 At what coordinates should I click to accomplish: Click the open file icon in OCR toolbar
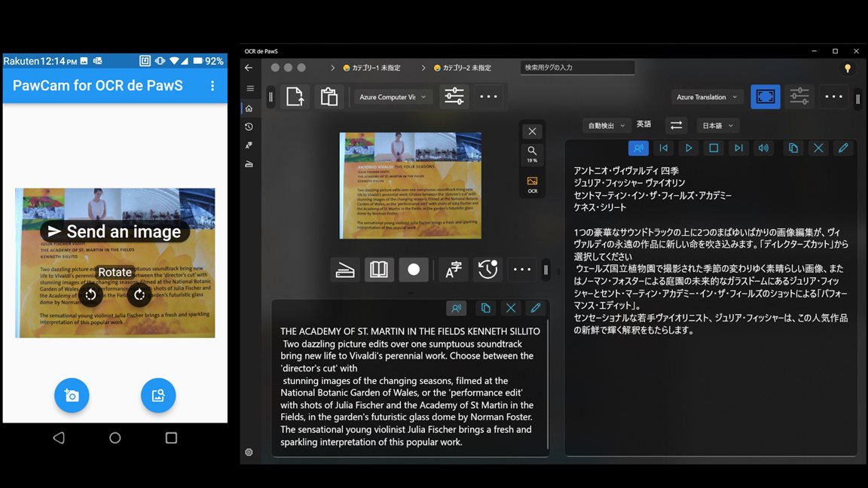click(295, 97)
